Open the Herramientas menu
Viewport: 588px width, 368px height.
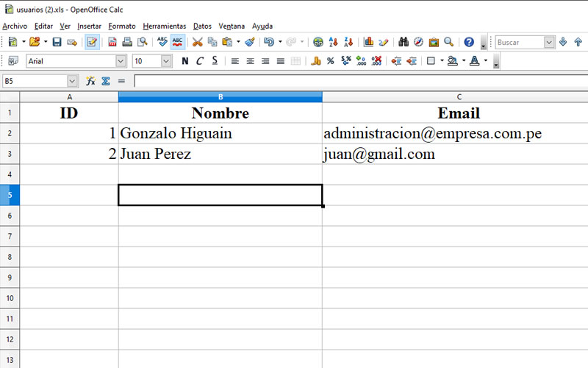click(x=164, y=26)
